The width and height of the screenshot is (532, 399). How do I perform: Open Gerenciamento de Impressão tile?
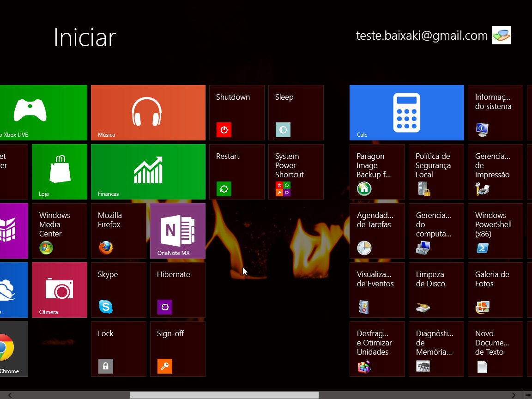coord(496,172)
